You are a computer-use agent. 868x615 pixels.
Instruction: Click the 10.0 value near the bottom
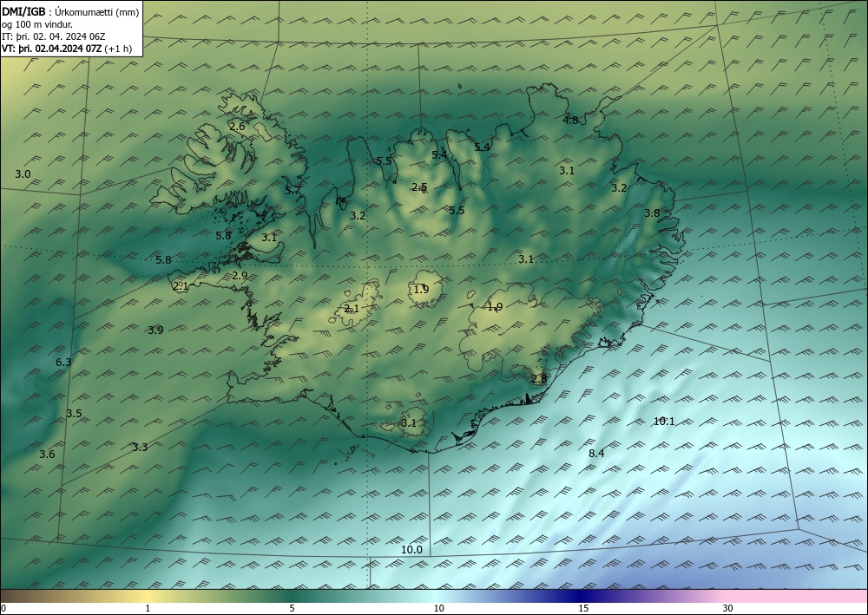point(411,550)
